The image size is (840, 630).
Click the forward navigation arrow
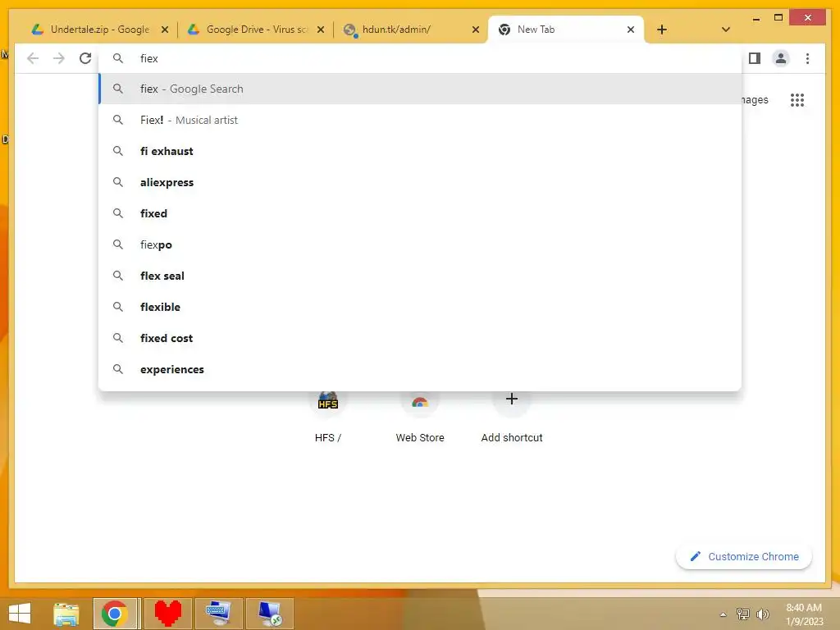59,58
